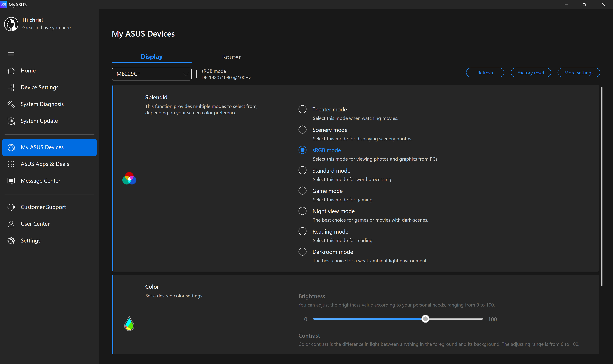Image resolution: width=613 pixels, height=364 pixels.
Task: Click the Settings gear icon
Action: tap(11, 241)
